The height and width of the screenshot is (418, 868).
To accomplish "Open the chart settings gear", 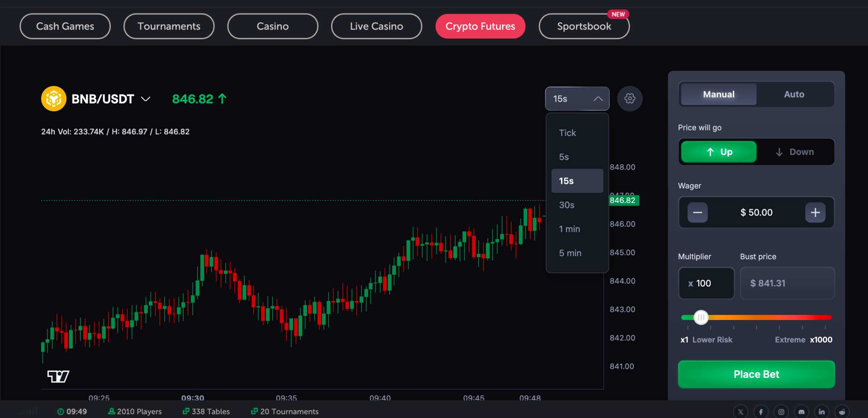I will (x=630, y=99).
